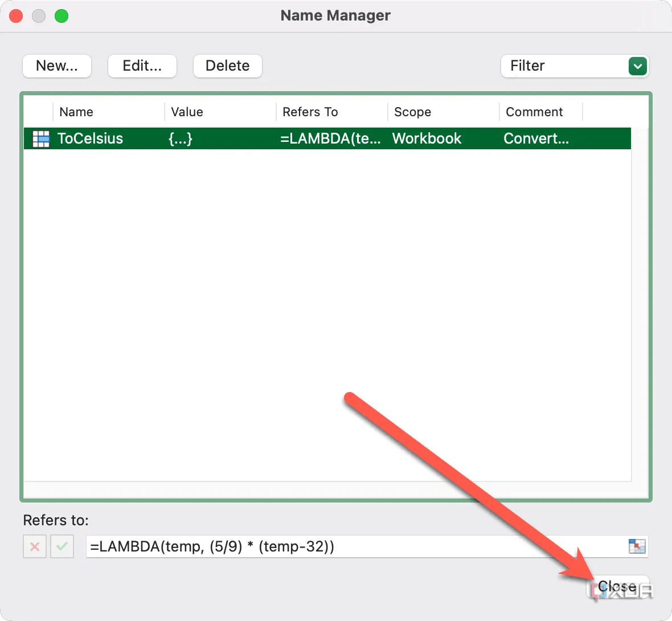Screen dimensions: 672x621
Task: Click Edit... to modify ToCelsius
Action: point(142,66)
